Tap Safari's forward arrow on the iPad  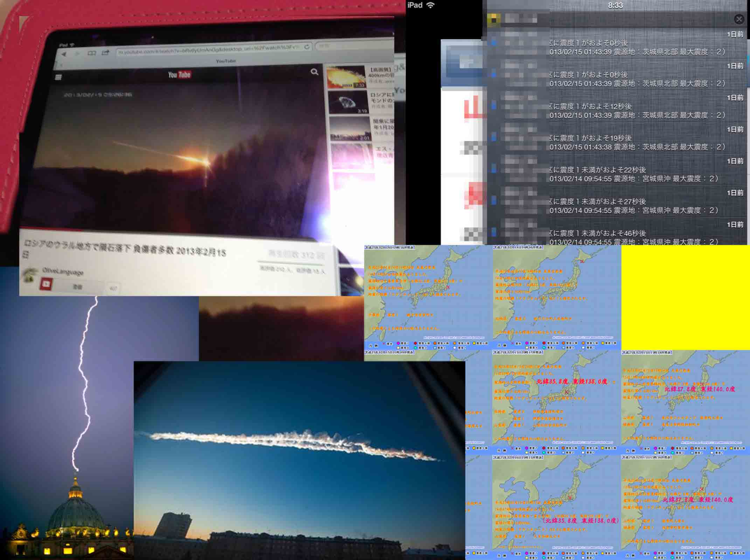pos(77,54)
